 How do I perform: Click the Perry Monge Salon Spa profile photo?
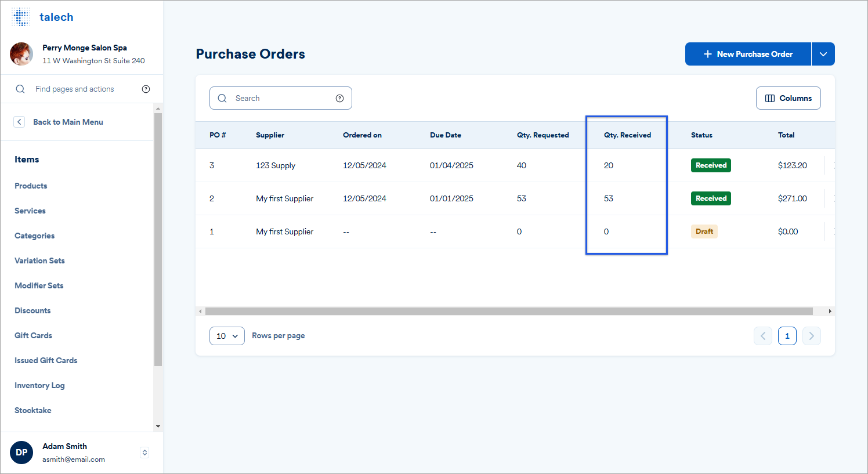pyautogui.click(x=21, y=54)
